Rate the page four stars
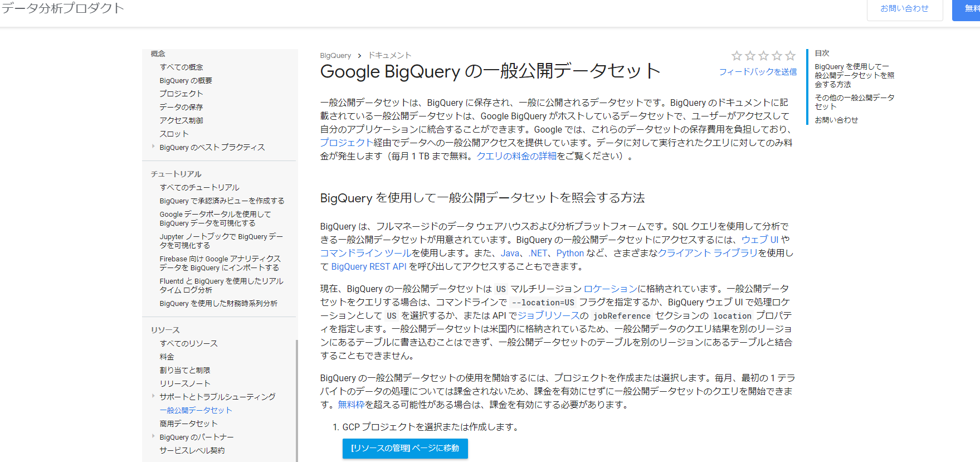This screenshot has width=980, height=462. (x=777, y=56)
